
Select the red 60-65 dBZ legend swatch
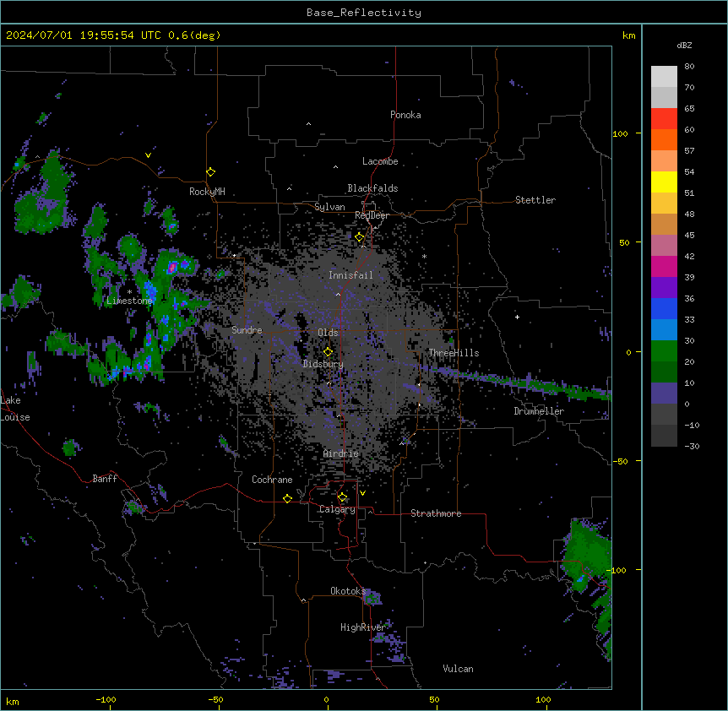[664, 118]
